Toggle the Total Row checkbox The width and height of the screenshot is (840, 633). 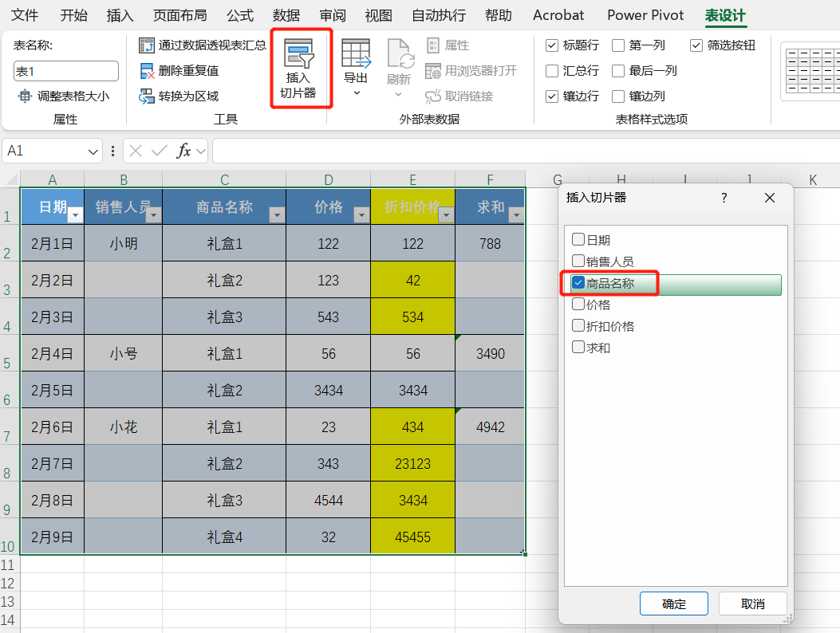click(552, 71)
